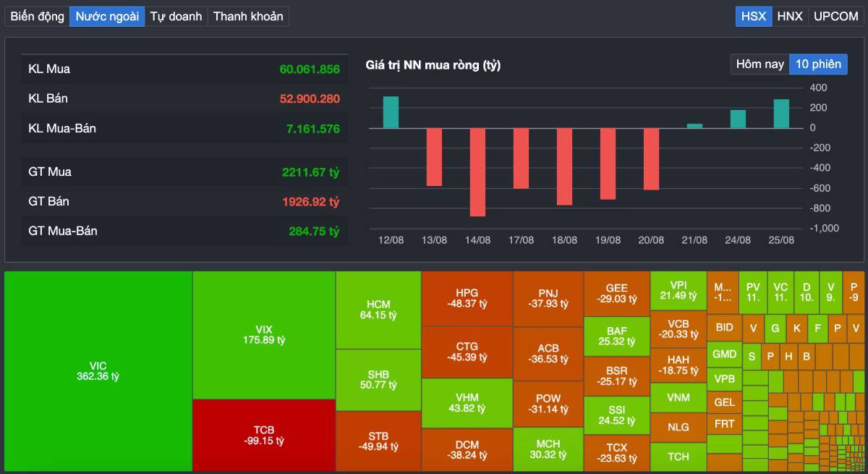Click the HPG -48.37 tỷ tile
The width and height of the screenshot is (868, 474).
click(467, 298)
